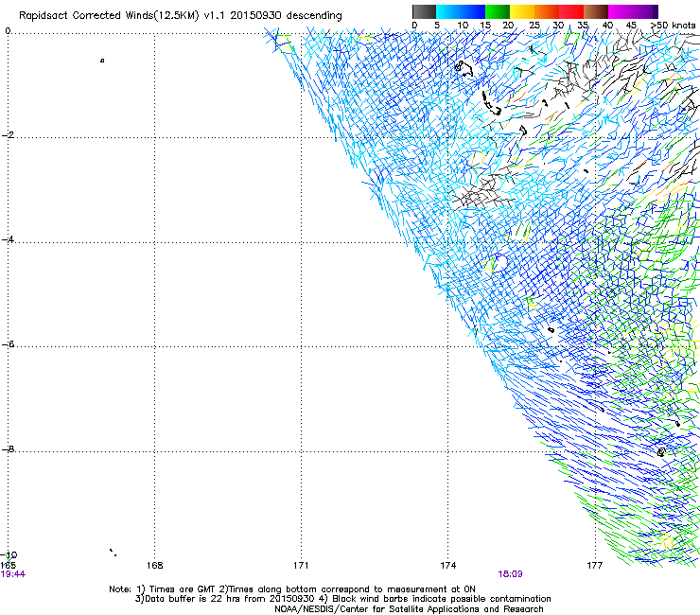
Task: Click the magenta 40-45 knots legend segment
Action: click(x=621, y=11)
